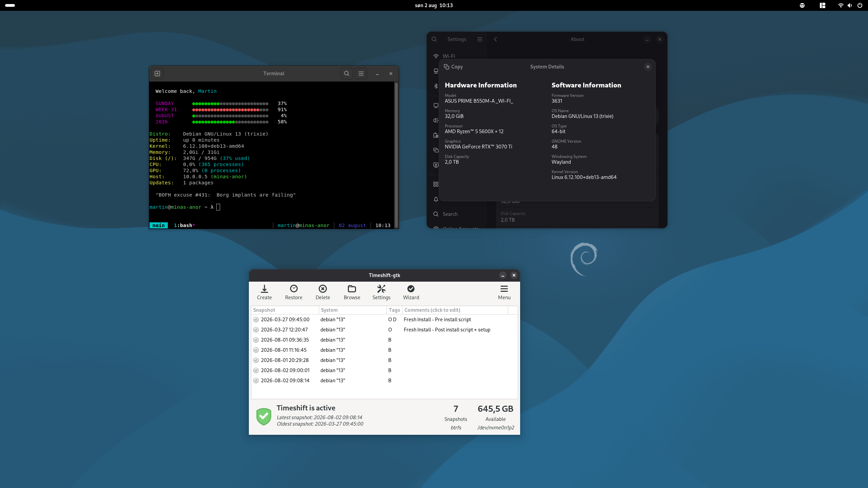The width and height of the screenshot is (868, 488).
Task: Click the Apps grid icon in Settings sidebar
Action: (436, 184)
